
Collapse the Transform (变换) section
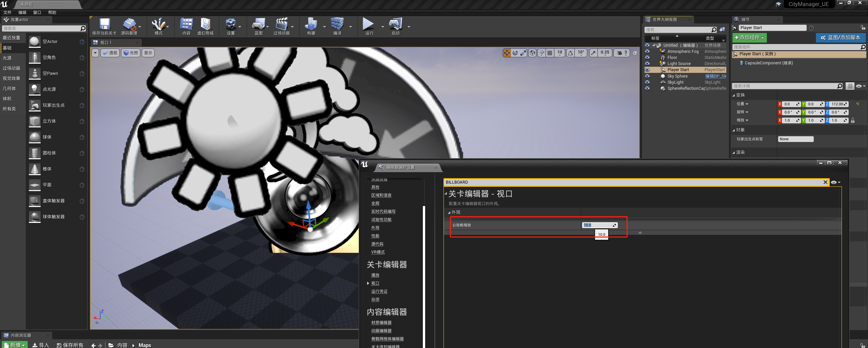point(734,96)
